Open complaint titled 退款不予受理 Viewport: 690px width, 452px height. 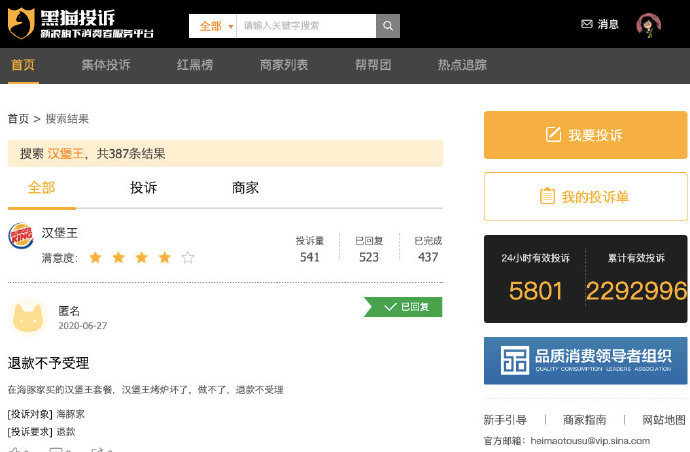(x=48, y=364)
